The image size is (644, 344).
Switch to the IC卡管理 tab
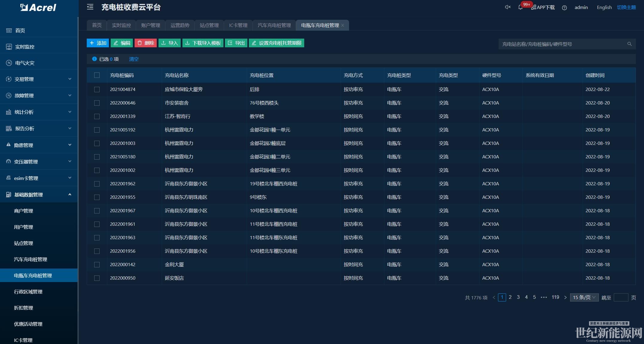238,25
